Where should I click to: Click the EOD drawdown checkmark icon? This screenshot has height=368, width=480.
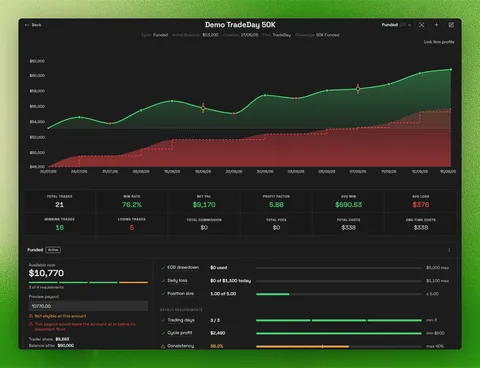click(163, 268)
